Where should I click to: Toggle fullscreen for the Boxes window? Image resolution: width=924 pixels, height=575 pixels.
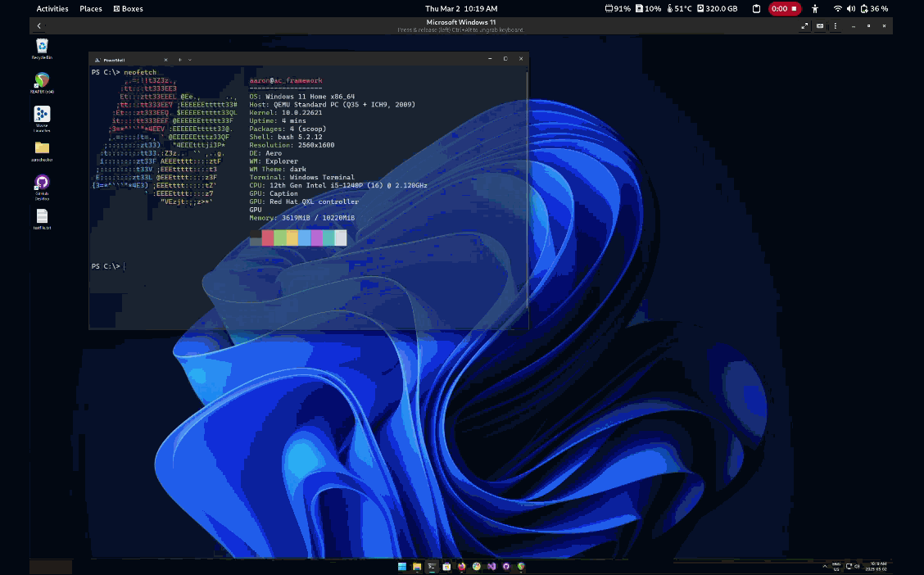point(804,26)
